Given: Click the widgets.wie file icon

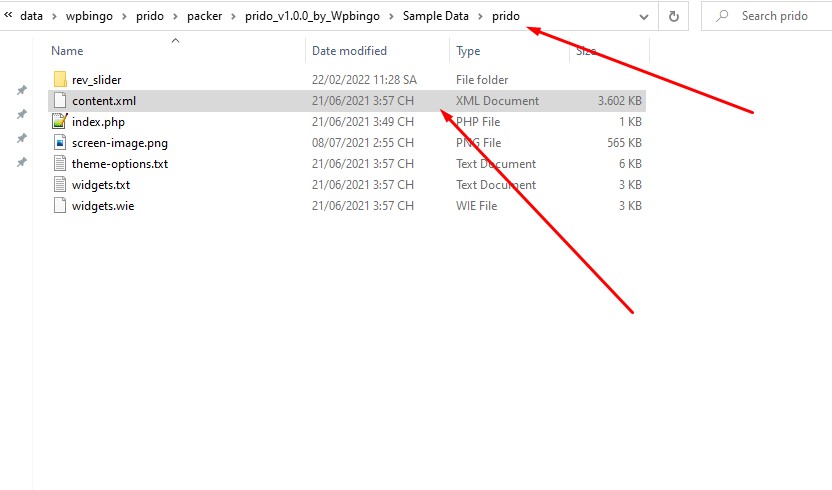Looking at the screenshot, I should [x=60, y=205].
